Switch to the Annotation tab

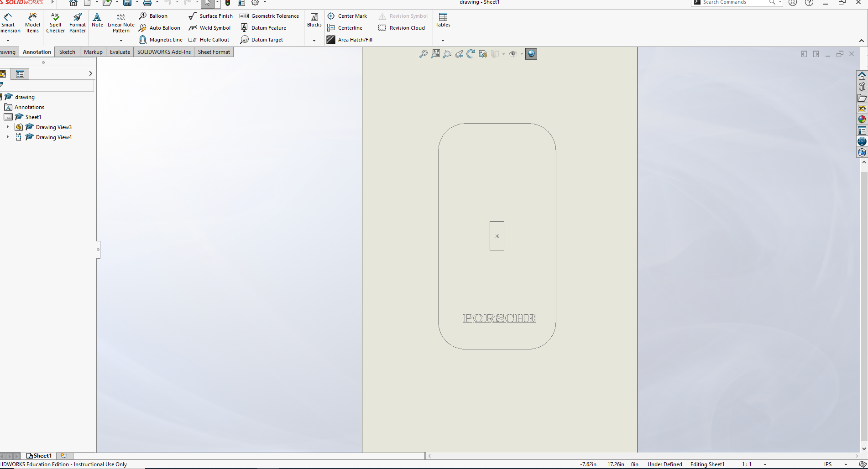point(37,52)
